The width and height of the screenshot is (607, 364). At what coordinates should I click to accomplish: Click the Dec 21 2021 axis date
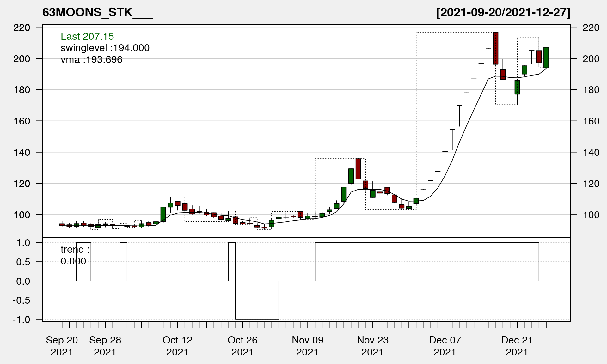517,346
